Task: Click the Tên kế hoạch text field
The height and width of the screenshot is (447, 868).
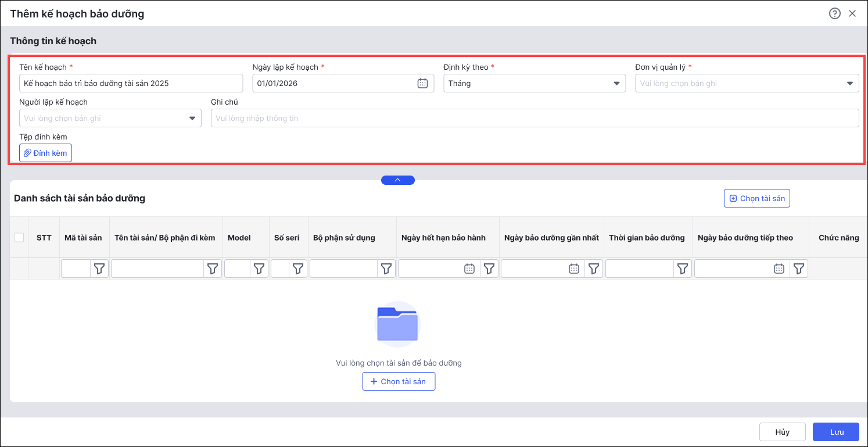Action: point(131,83)
